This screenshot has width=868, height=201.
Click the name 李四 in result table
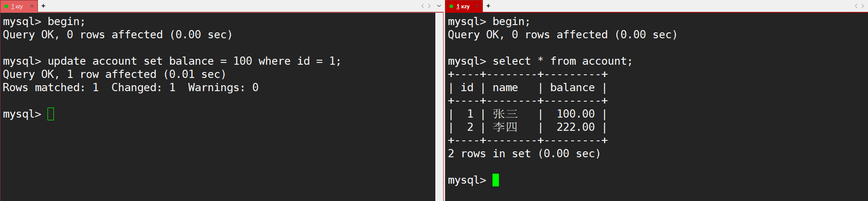coord(505,127)
